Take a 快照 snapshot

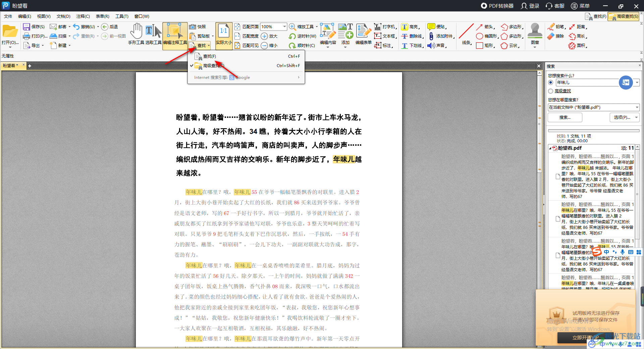[198, 27]
